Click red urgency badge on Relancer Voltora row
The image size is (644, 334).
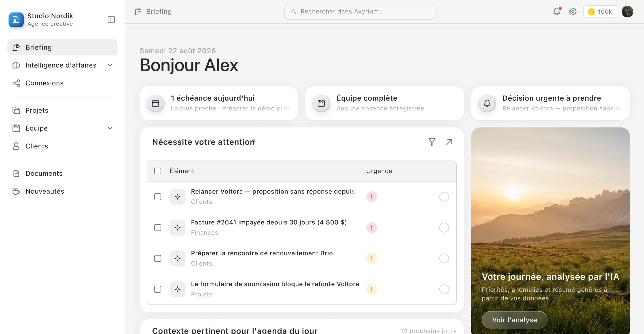[x=371, y=197]
